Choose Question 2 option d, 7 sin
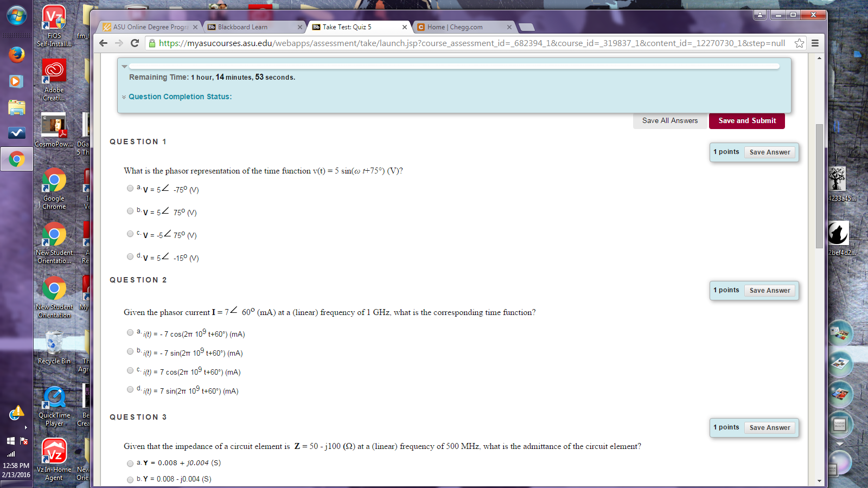This screenshot has height=488, width=868. coord(130,389)
